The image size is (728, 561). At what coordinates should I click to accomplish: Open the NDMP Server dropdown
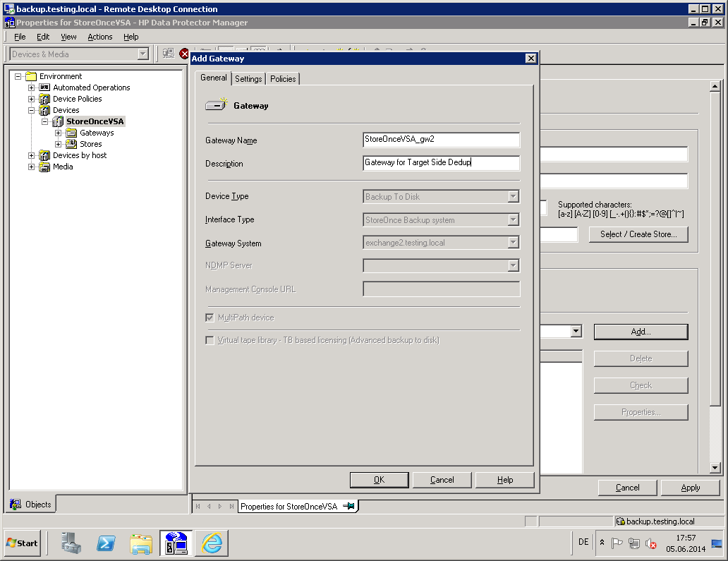coord(513,265)
